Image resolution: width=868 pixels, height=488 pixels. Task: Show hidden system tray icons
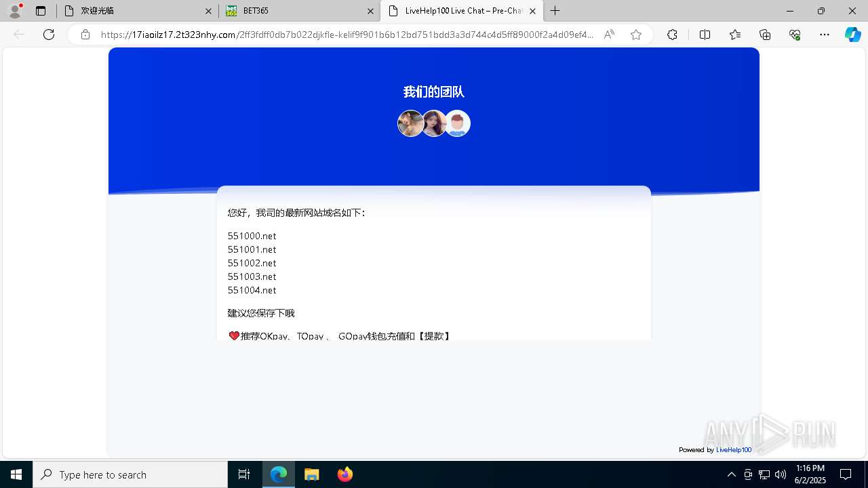point(731,474)
